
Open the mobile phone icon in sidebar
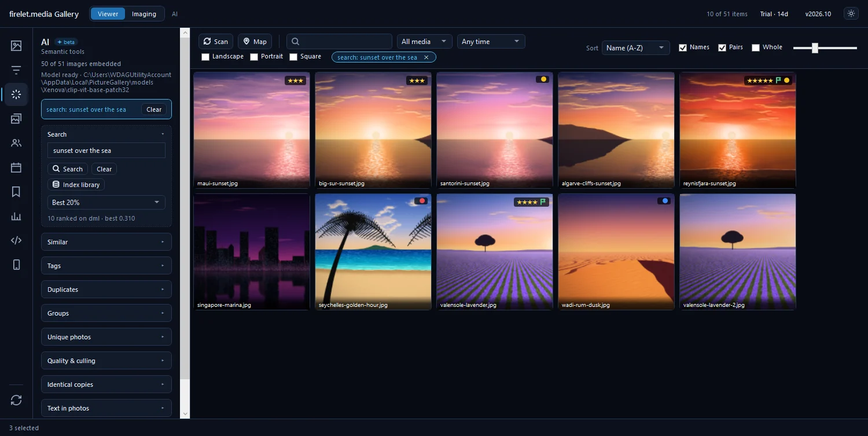pyautogui.click(x=16, y=265)
